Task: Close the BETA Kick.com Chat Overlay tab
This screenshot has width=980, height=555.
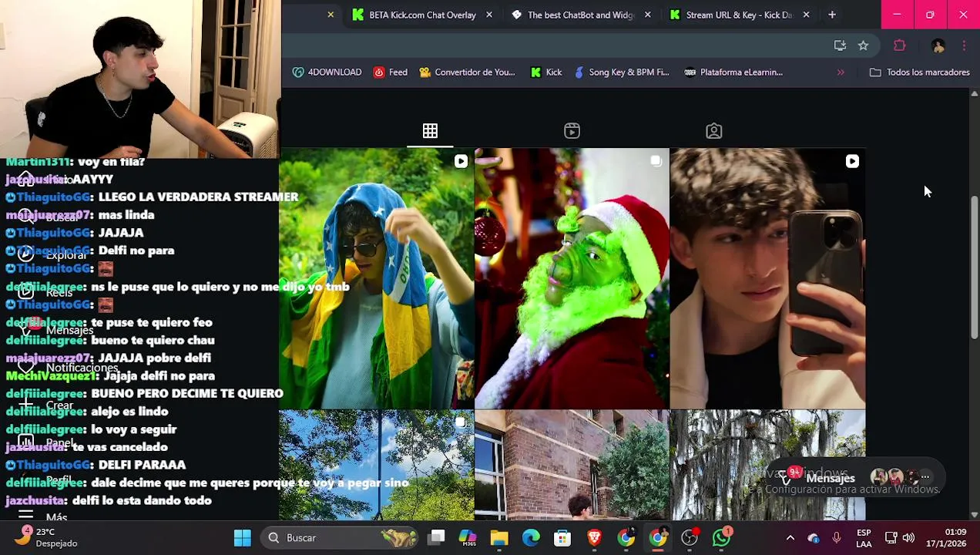Action: [489, 15]
